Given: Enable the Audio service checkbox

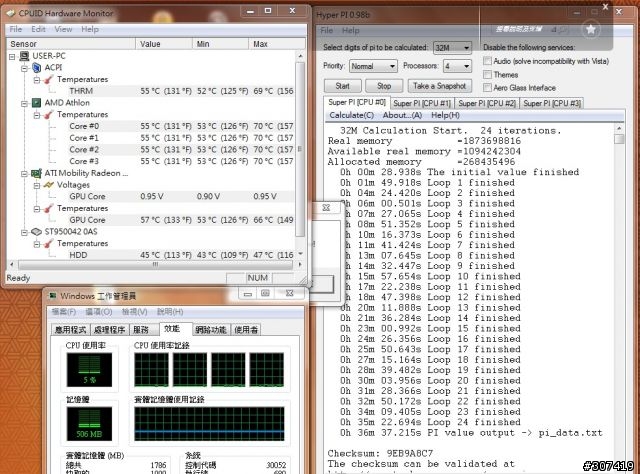Looking at the screenshot, I should click(x=487, y=61).
